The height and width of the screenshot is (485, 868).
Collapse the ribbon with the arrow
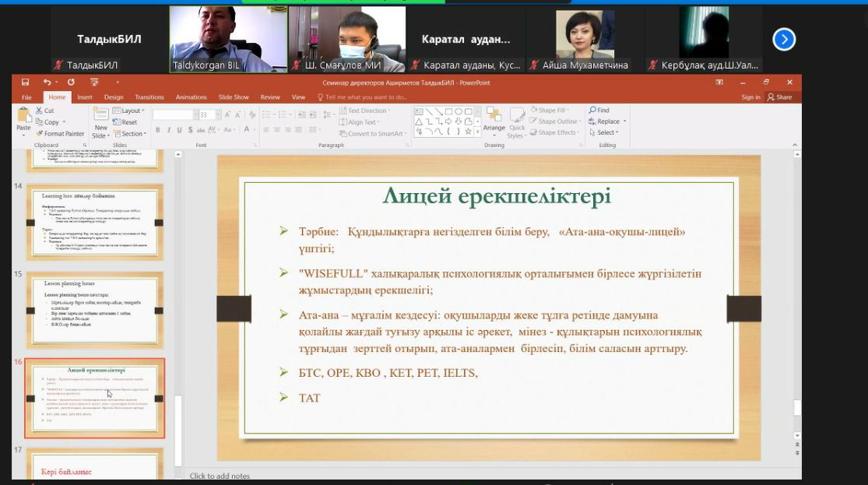click(x=794, y=145)
